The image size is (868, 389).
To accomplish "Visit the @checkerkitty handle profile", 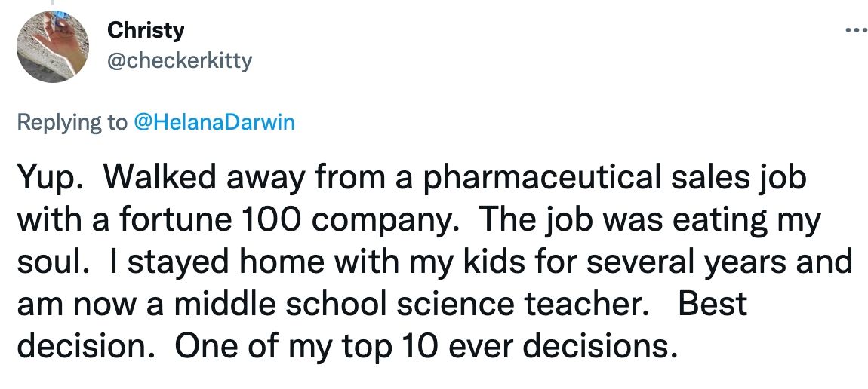I will (x=180, y=60).
